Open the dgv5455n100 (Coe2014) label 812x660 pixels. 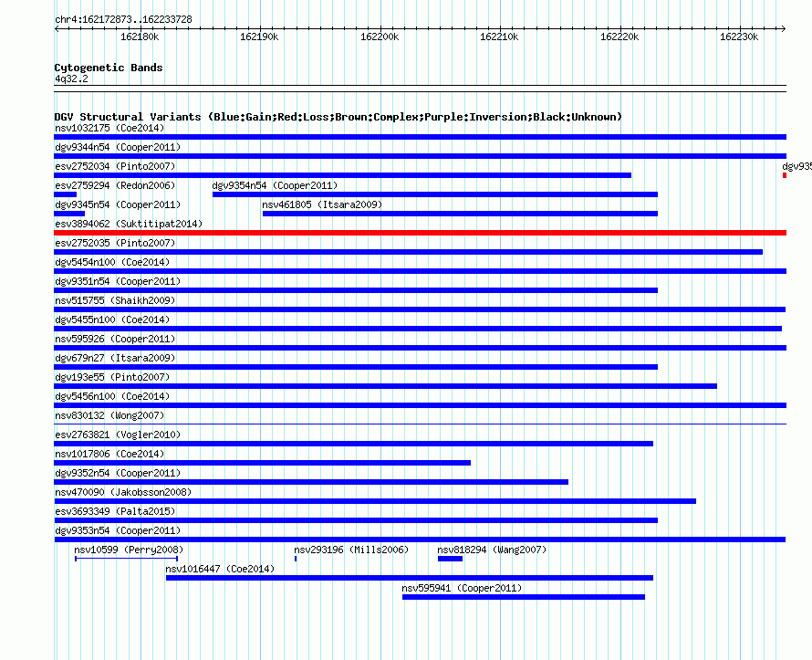[112, 320]
